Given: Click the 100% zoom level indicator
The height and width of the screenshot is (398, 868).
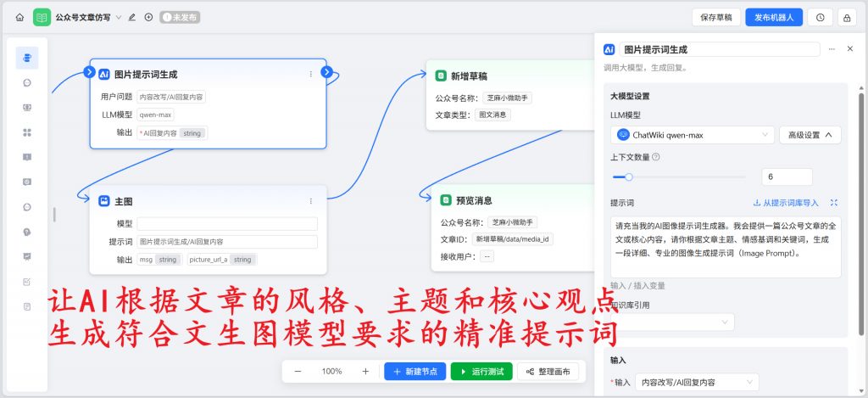Looking at the screenshot, I should pos(331,372).
